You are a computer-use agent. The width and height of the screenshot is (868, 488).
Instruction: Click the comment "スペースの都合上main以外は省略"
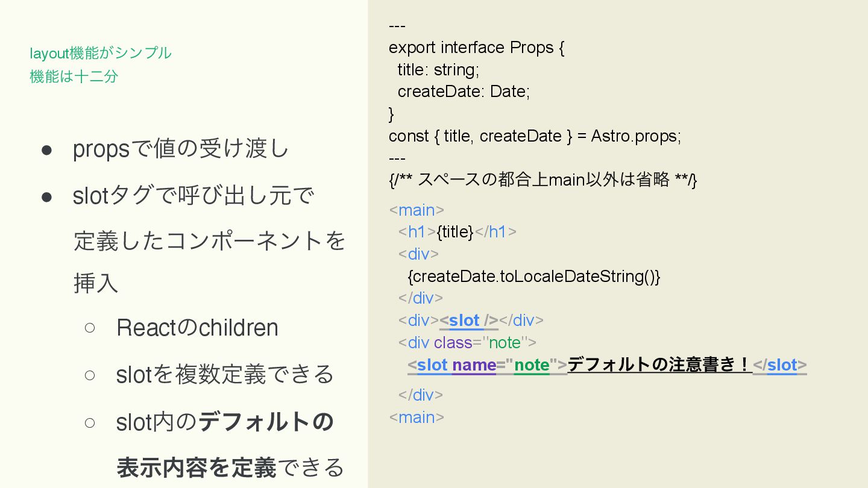pos(543,180)
